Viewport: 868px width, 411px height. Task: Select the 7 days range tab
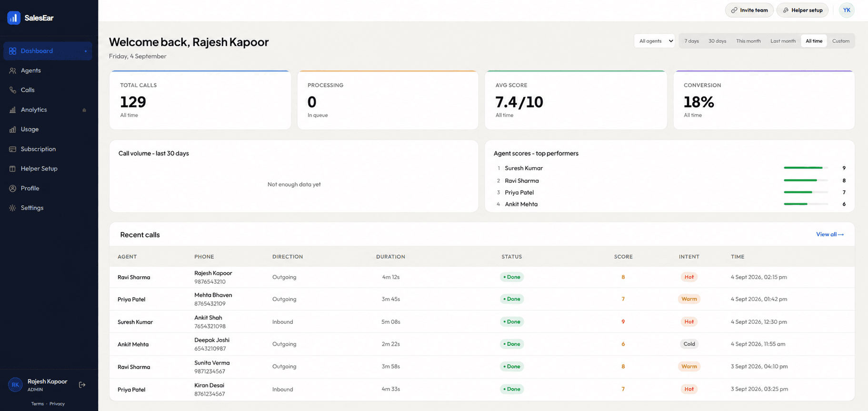point(691,41)
